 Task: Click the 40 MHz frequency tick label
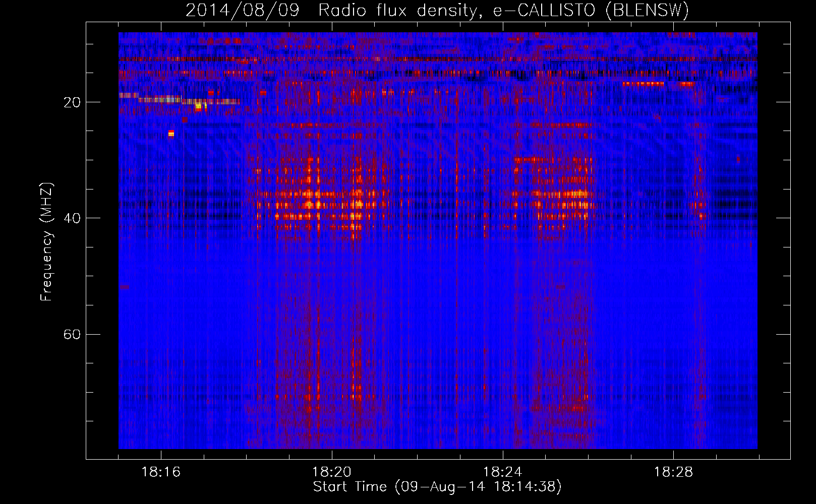tap(72, 218)
